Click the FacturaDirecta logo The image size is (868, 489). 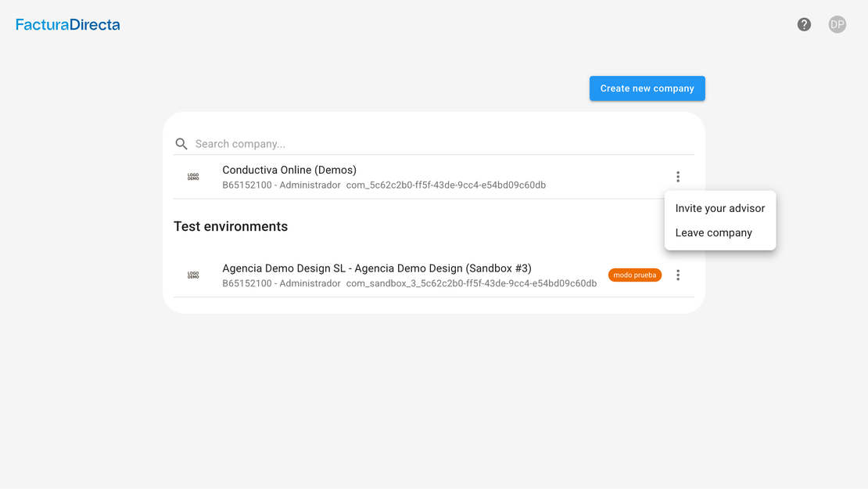68,24
